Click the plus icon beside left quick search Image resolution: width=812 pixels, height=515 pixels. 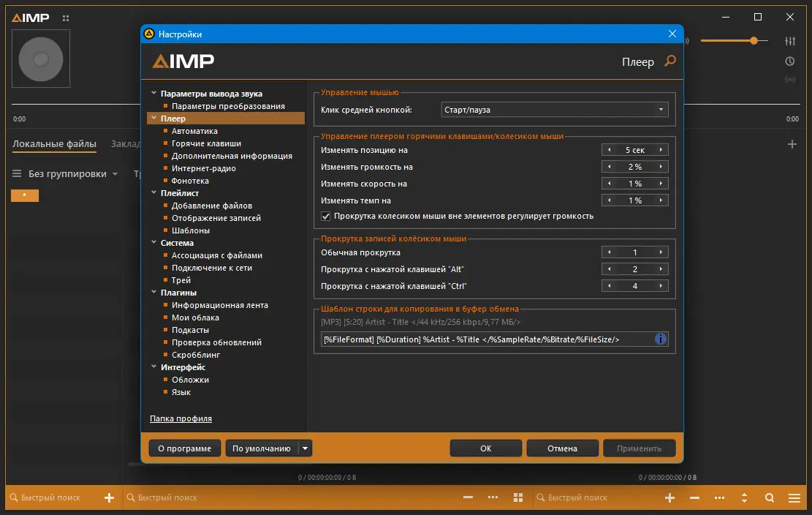[109, 497]
